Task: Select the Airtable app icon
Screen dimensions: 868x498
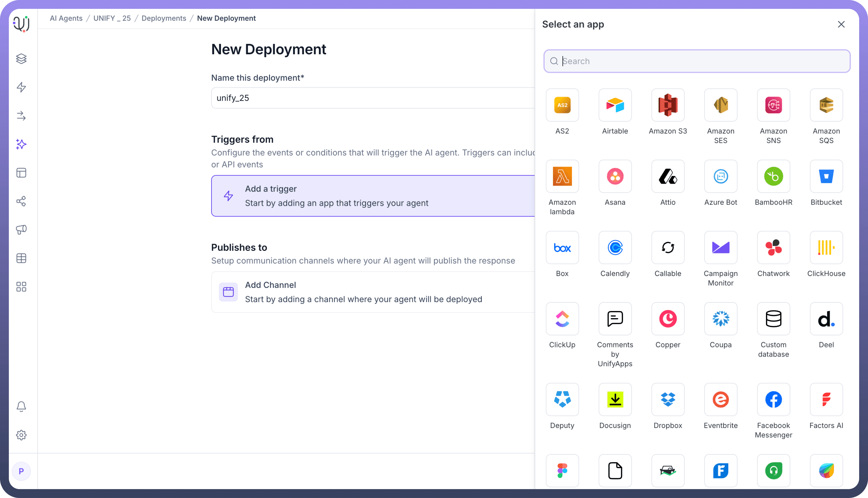Action: coord(615,105)
